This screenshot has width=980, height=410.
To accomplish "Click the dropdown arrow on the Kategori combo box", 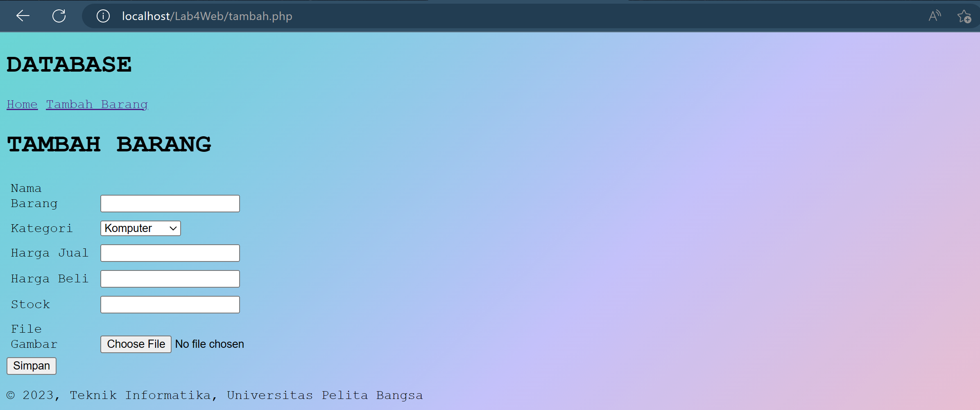I will point(172,228).
